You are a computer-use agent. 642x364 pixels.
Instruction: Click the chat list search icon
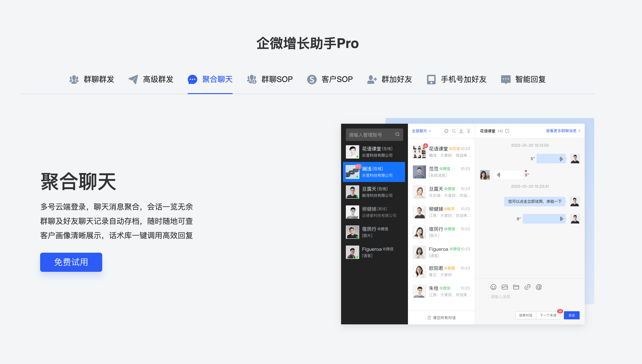[x=454, y=131]
